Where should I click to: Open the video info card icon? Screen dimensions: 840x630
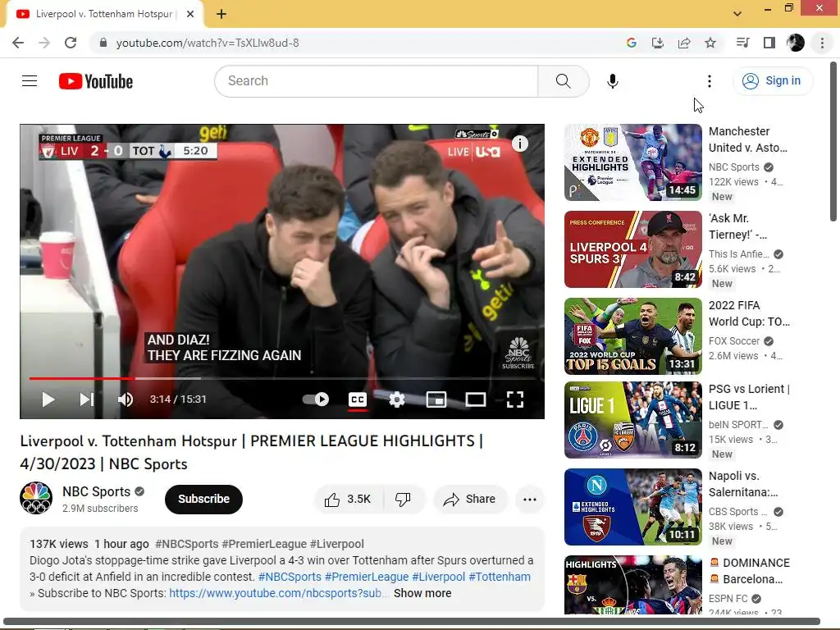(x=519, y=144)
